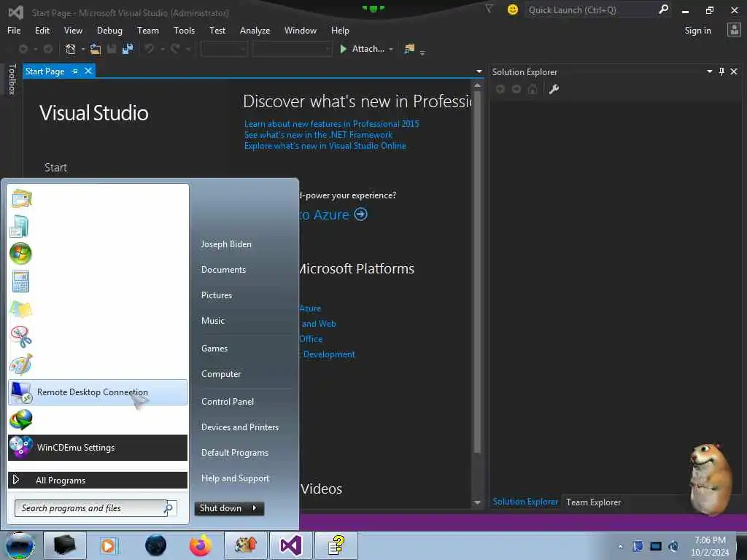Click Learn about new features in Professional 2015

(x=332, y=124)
